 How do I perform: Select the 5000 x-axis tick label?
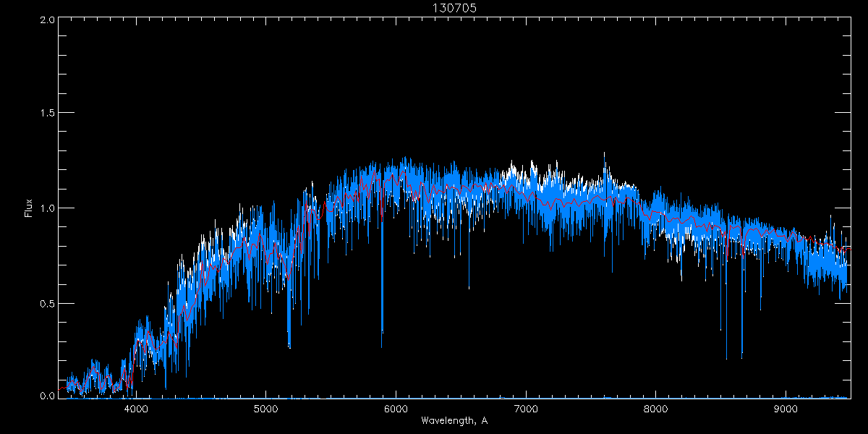point(265,409)
